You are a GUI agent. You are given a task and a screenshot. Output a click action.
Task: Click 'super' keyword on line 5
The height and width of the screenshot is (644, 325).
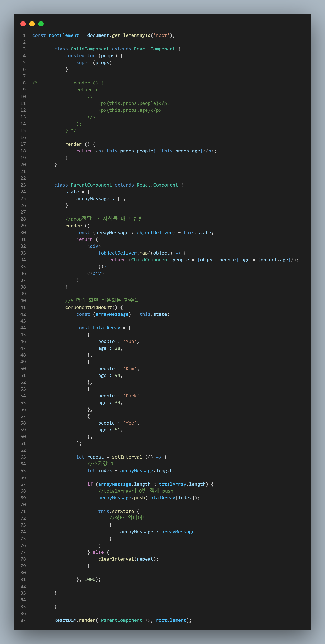[83, 62]
